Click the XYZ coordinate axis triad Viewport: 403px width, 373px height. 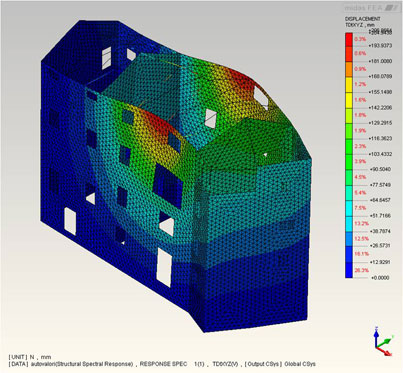tap(383, 341)
